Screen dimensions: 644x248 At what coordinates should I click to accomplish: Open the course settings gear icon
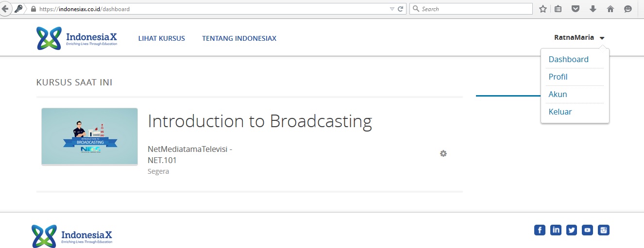[443, 153]
